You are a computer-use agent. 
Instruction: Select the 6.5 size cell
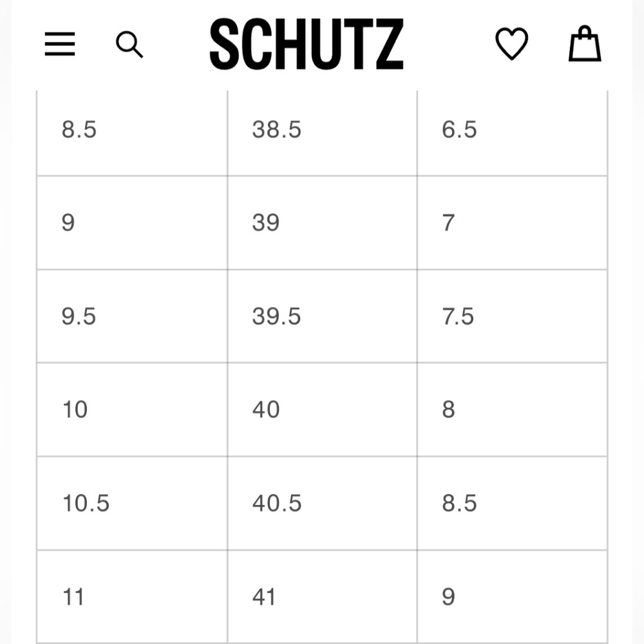coord(513,132)
